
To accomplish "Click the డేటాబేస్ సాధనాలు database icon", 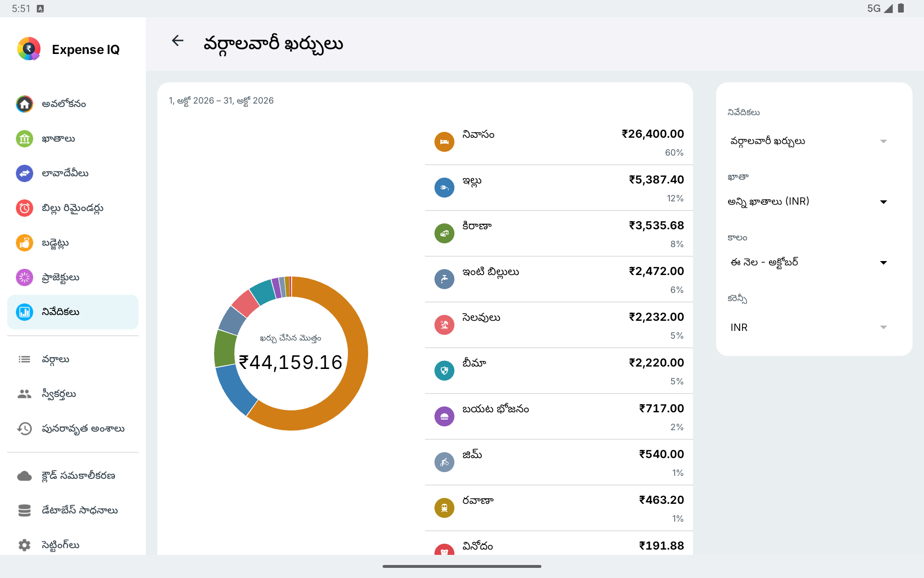I will coord(25,511).
